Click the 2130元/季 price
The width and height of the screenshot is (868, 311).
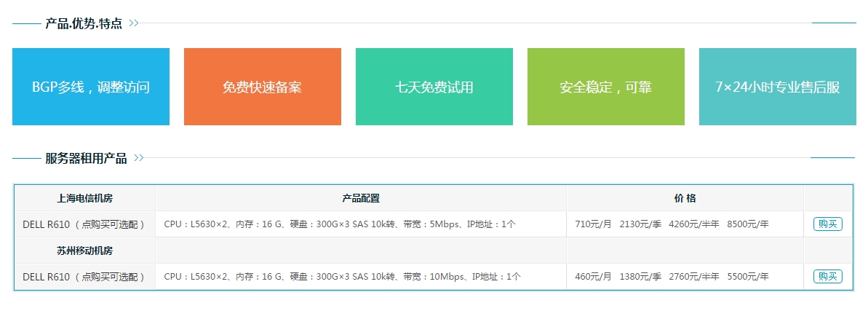(x=640, y=224)
